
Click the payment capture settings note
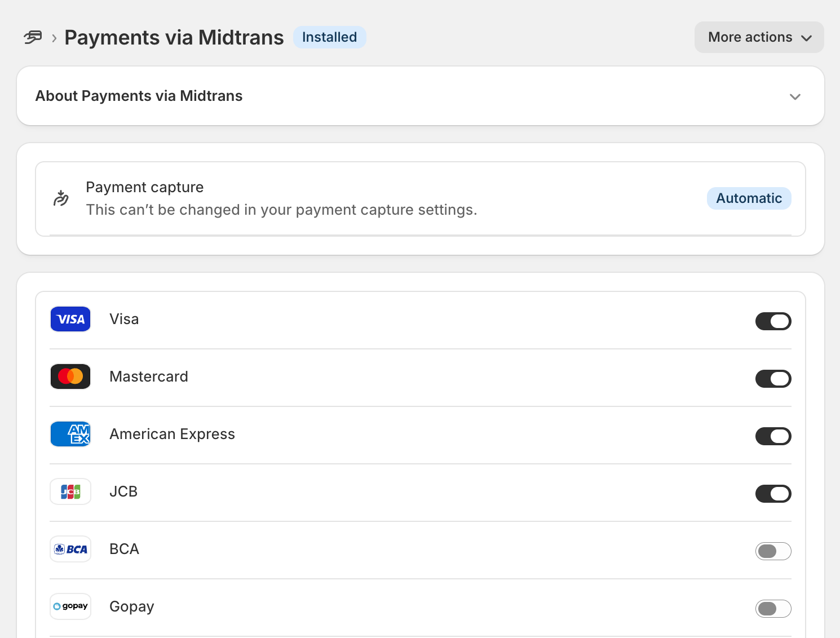281,210
